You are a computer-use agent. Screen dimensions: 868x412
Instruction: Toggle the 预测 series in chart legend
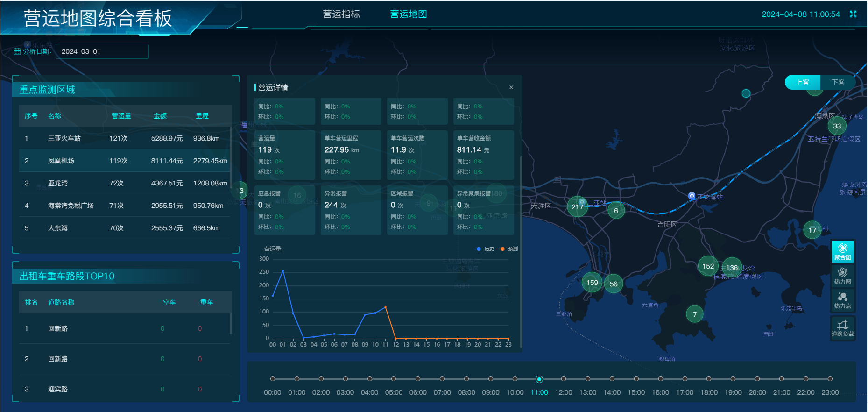(x=508, y=249)
